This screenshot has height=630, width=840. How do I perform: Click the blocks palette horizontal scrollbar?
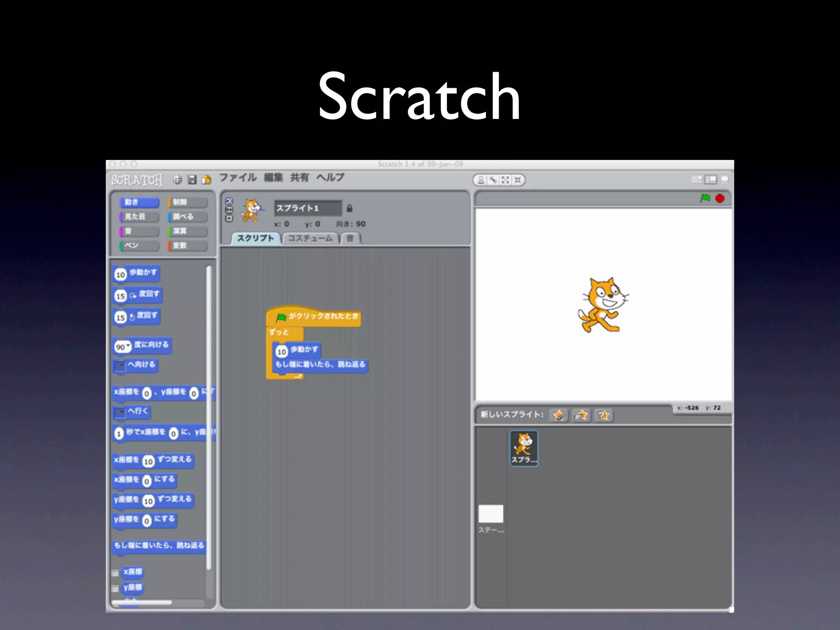(142, 603)
